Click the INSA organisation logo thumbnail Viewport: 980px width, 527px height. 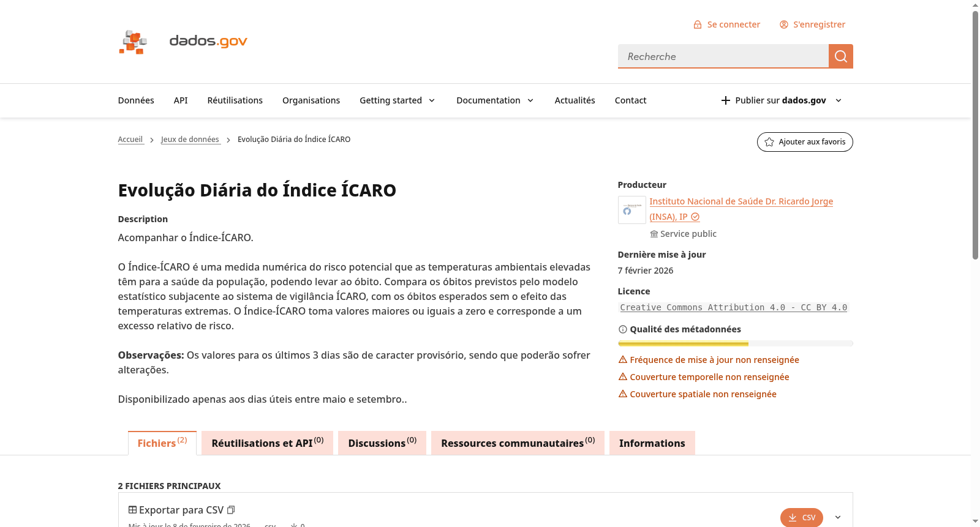click(x=632, y=210)
